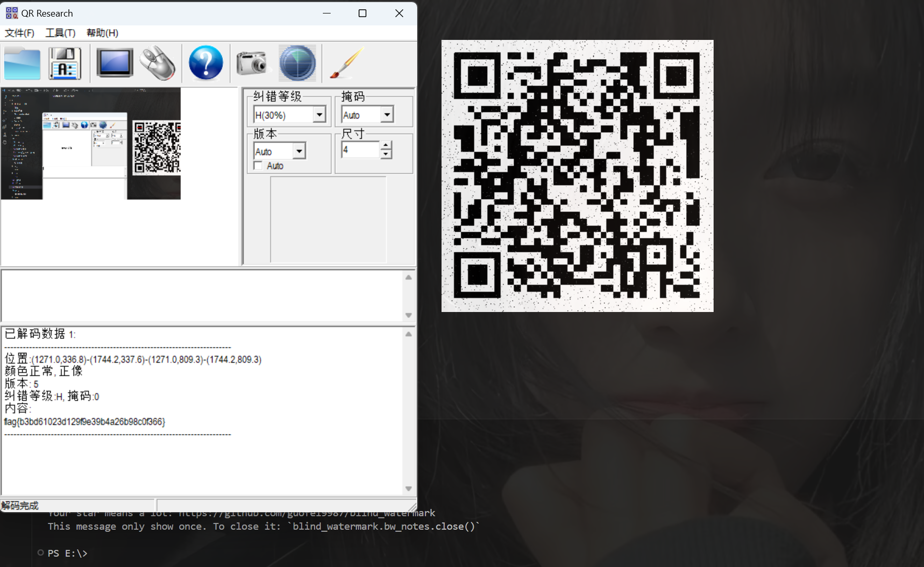This screenshot has width=924, height=567.
Task: Expand the 版本 Auto dropdown
Action: [x=300, y=151]
